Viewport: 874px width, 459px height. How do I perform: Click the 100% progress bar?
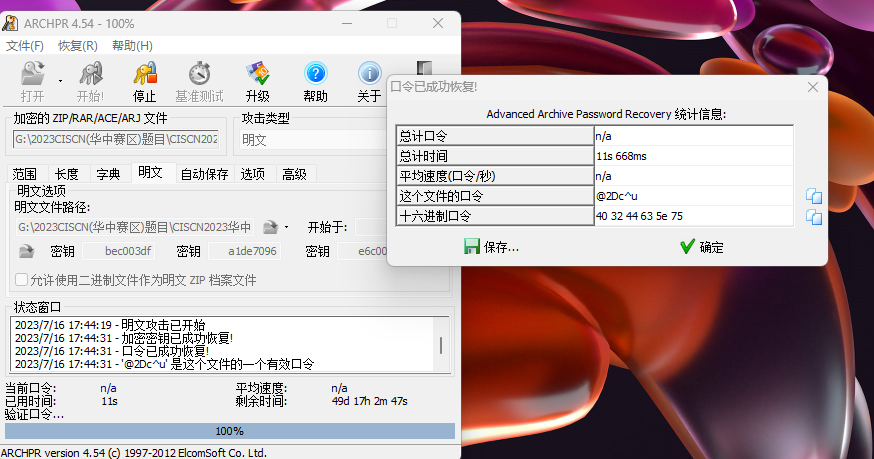[230, 431]
